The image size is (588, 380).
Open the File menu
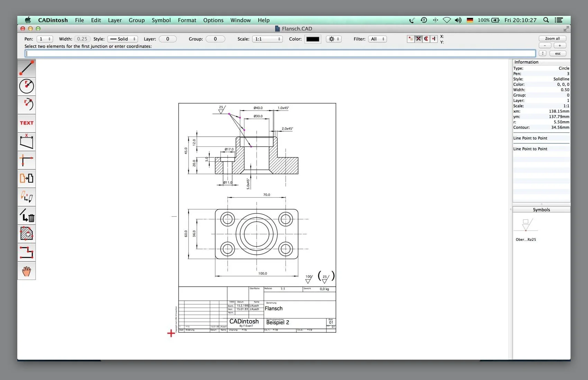click(x=80, y=20)
